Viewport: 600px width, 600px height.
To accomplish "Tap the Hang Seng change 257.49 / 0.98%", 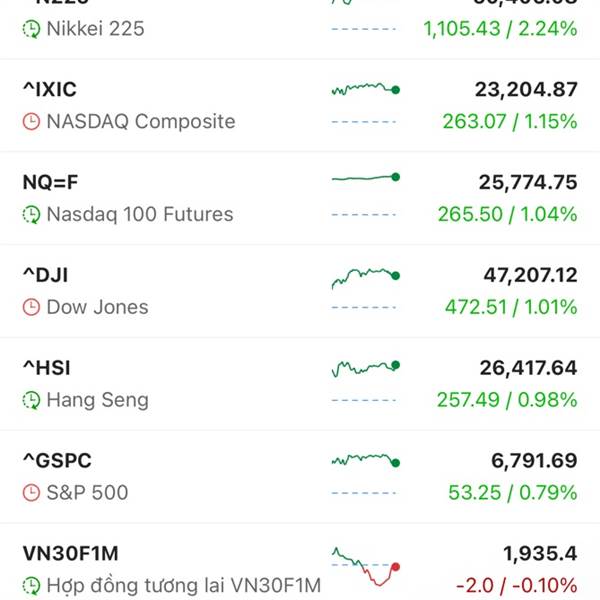I will pos(507,400).
